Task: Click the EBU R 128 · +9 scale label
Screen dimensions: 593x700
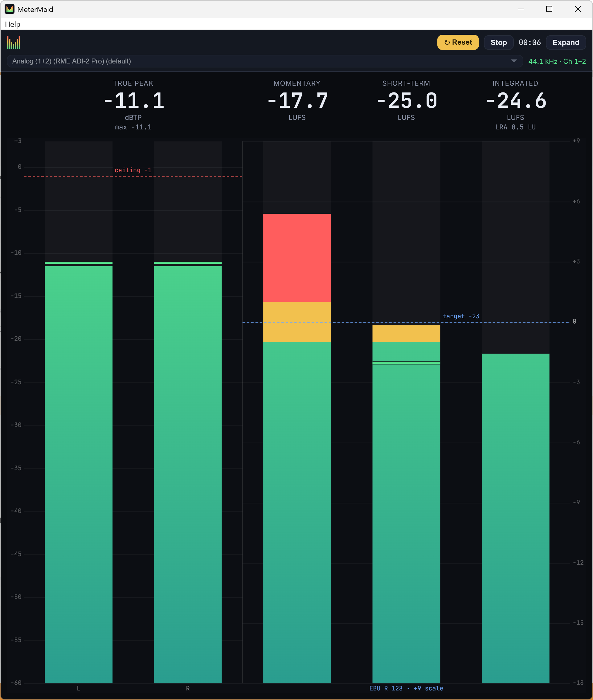Action: pos(406,688)
